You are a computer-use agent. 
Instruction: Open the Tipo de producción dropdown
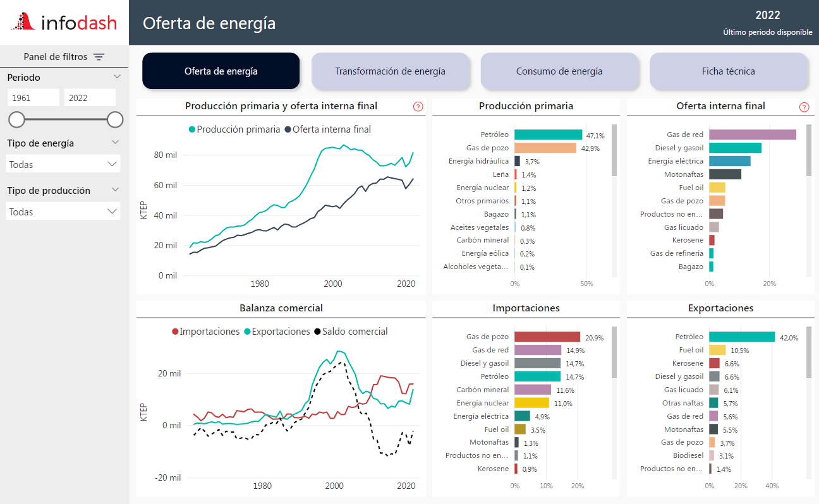(63, 212)
